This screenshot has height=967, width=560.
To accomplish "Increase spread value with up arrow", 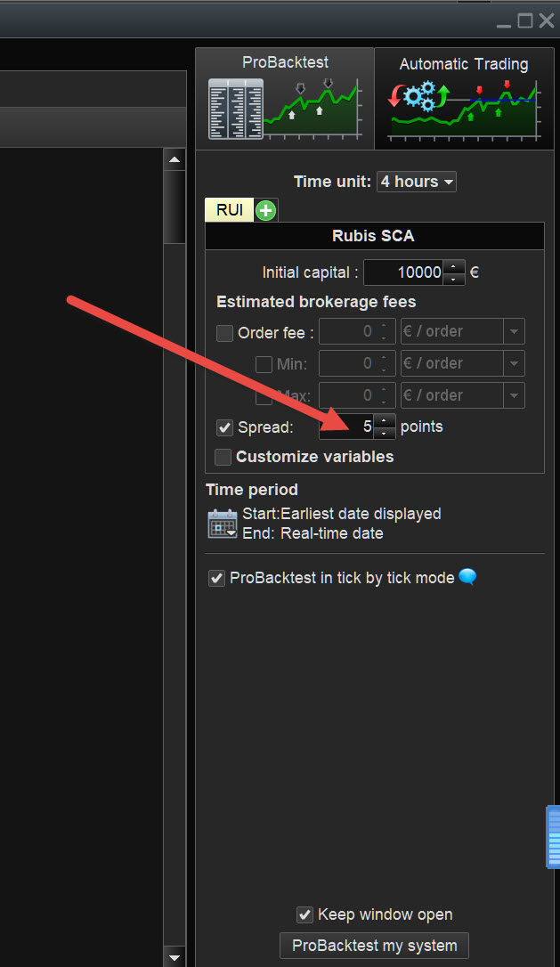I will click(385, 420).
